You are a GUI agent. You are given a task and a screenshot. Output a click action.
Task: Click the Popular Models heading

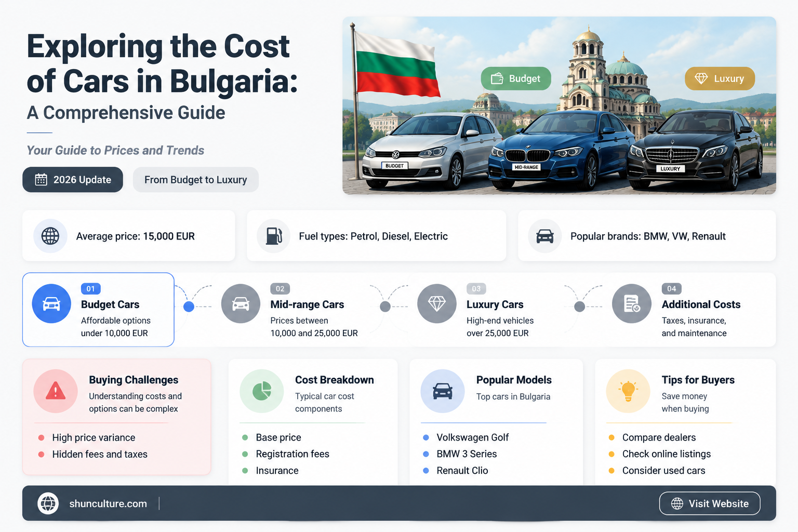point(514,380)
